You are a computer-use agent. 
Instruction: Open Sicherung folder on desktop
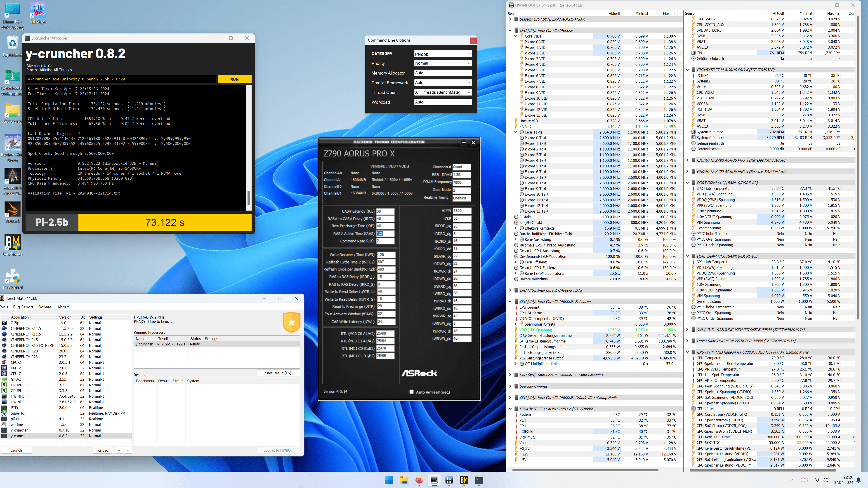(12, 113)
